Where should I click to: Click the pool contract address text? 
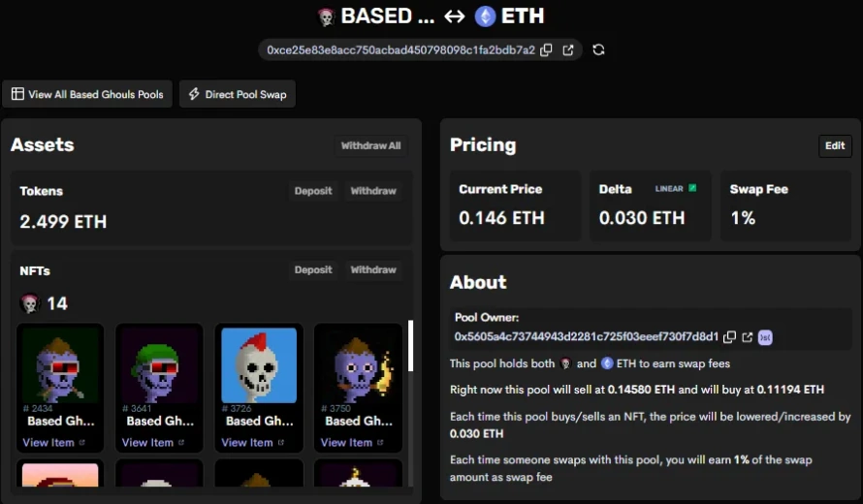(x=400, y=50)
